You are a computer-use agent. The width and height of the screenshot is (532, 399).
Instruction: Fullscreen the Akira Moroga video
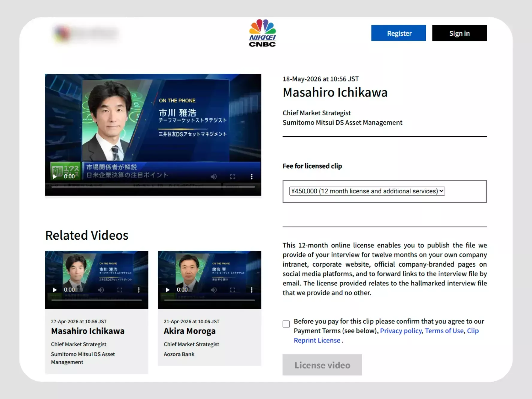(233, 290)
